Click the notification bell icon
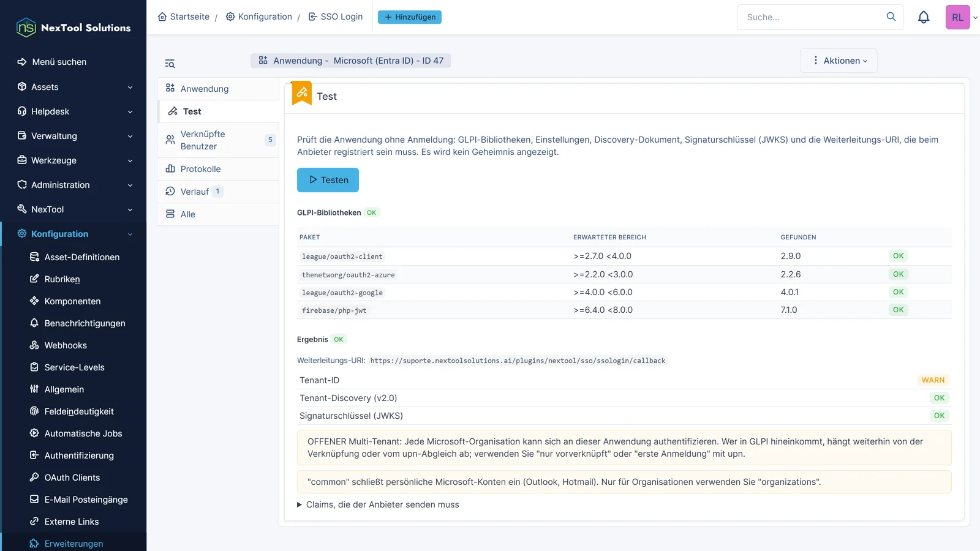This screenshot has width=980, height=551. [x=924, y=17]
